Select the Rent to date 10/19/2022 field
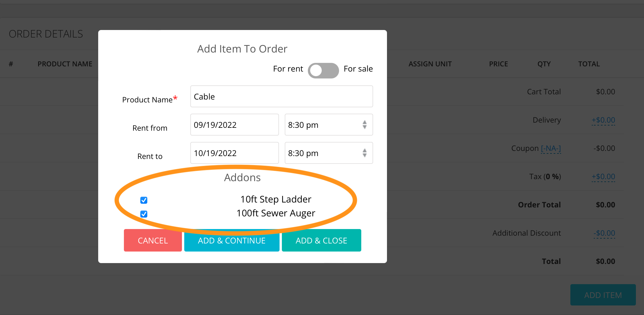This screenshot has width=644, height=315. coord(234,153)
